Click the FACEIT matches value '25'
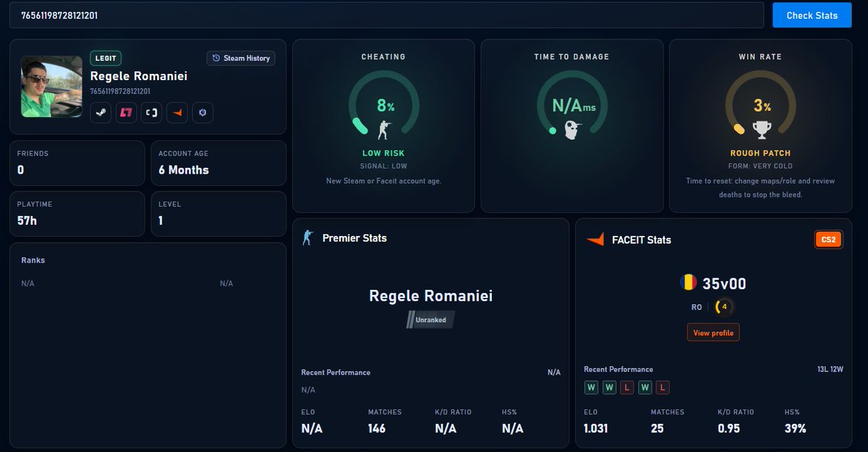 (657, 429)
